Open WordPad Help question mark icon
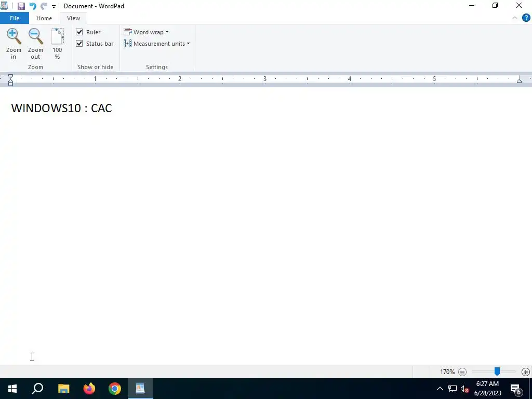 pyautogui.click(x=526, y=18)
